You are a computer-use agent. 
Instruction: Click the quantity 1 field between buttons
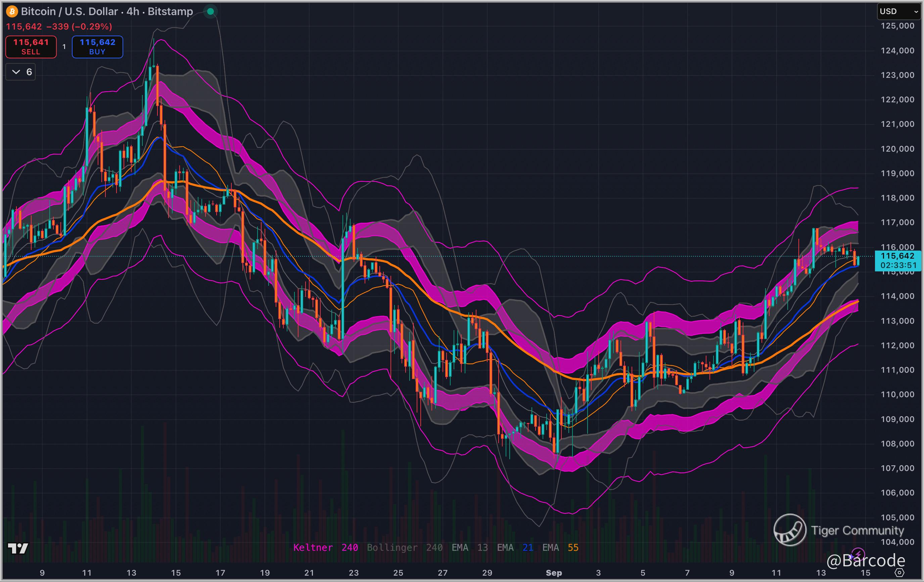[x=64, y=47]
